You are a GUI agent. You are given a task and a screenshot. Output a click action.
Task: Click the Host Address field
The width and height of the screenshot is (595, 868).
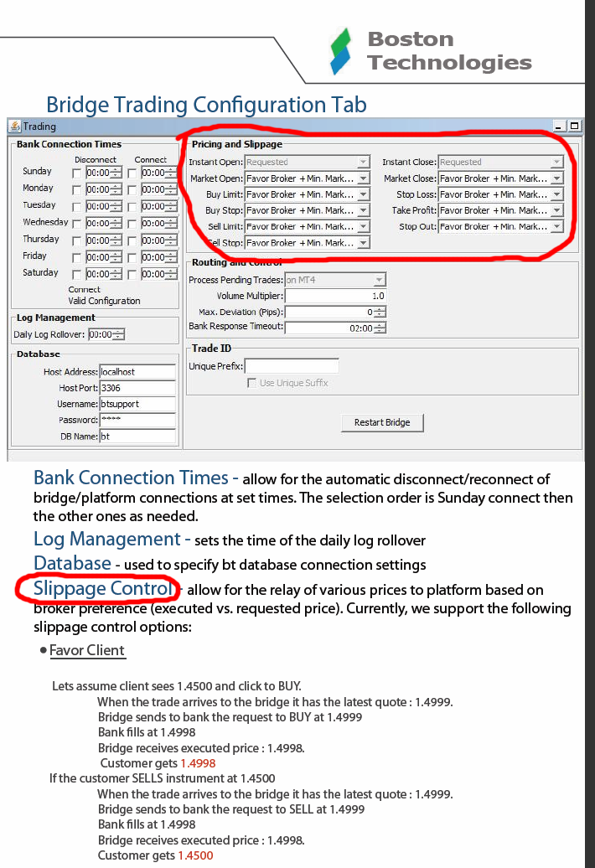[137, 372]
